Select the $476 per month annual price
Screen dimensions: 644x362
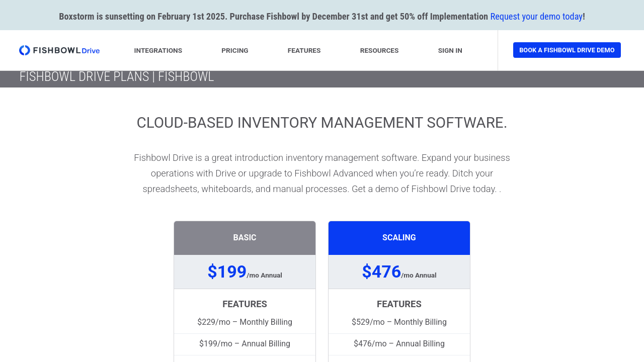pos(399,272)
